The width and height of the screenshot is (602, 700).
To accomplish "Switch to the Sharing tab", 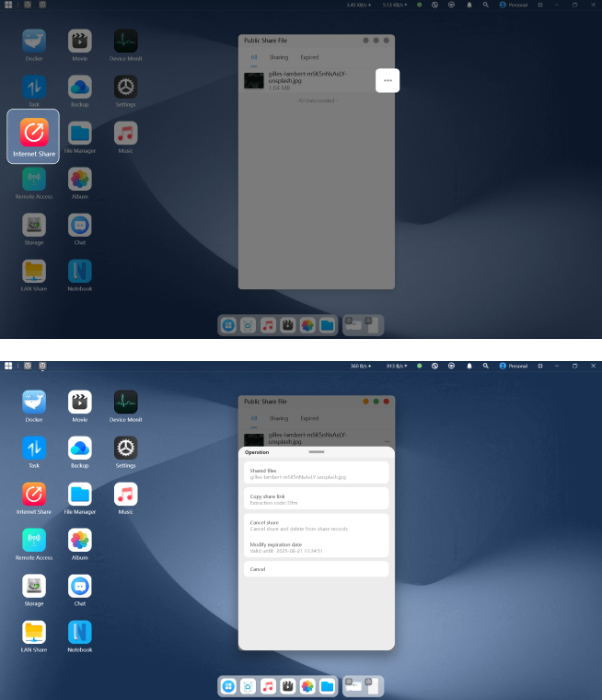I will pos(278,418).
